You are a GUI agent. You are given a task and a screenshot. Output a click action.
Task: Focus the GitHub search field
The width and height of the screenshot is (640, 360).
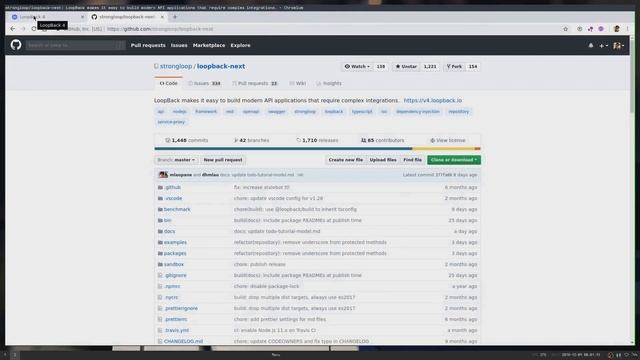click(75, 45)
